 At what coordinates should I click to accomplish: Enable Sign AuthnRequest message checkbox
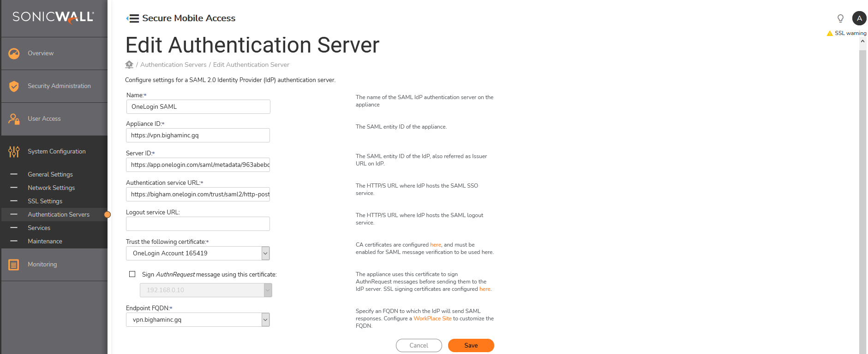[x=132, y=274]
